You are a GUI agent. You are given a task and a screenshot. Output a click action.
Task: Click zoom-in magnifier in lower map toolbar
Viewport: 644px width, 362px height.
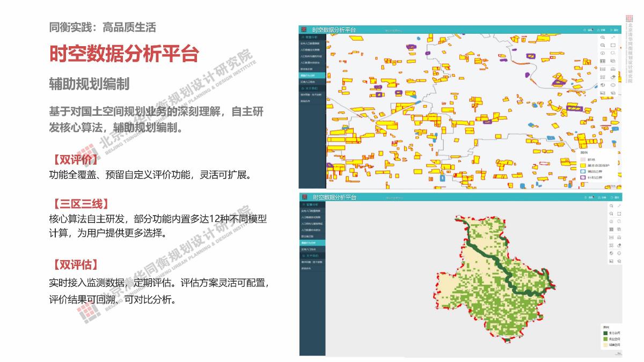(x=611, y=206)
